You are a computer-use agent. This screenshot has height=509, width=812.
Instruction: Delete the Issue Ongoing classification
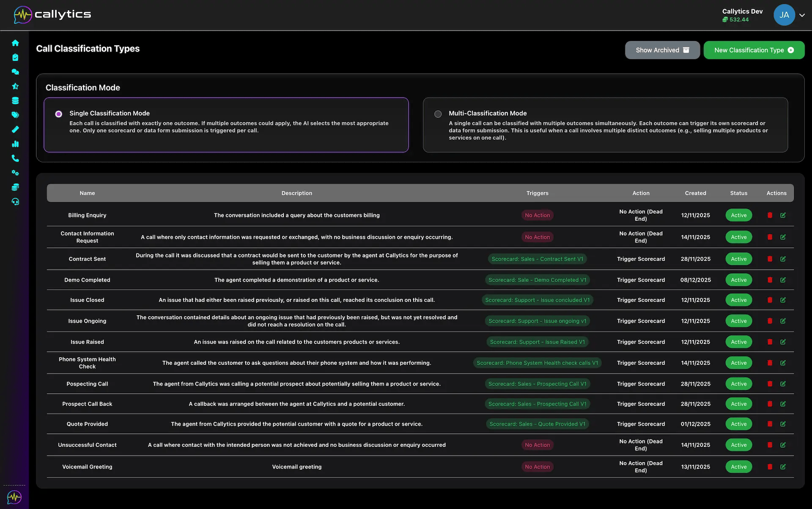(770, 321)
